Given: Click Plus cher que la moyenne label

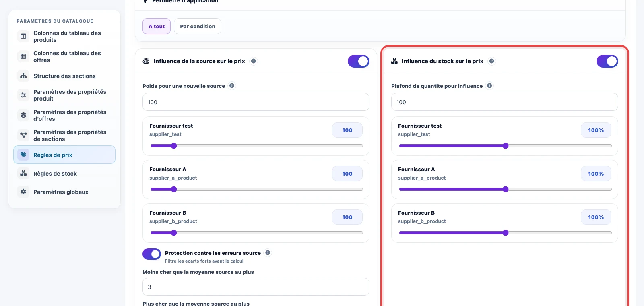Looking at the screenshot, I should tap(196, 304).
